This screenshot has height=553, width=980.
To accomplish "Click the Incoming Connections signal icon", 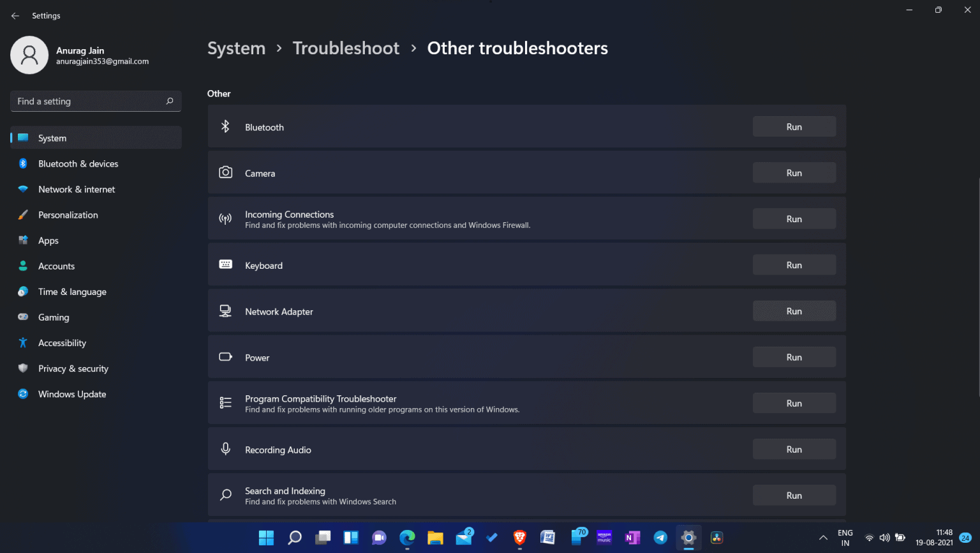I will (225, 218).
